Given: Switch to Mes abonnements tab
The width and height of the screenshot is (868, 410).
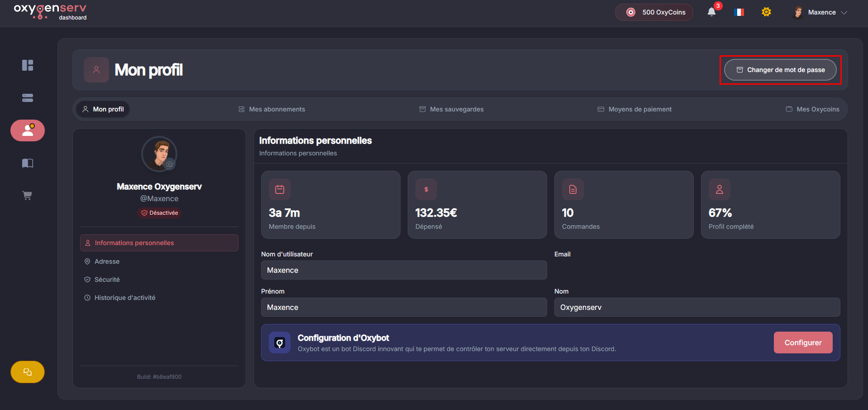Looking at the screenshot, I should (x=272, y=109).
